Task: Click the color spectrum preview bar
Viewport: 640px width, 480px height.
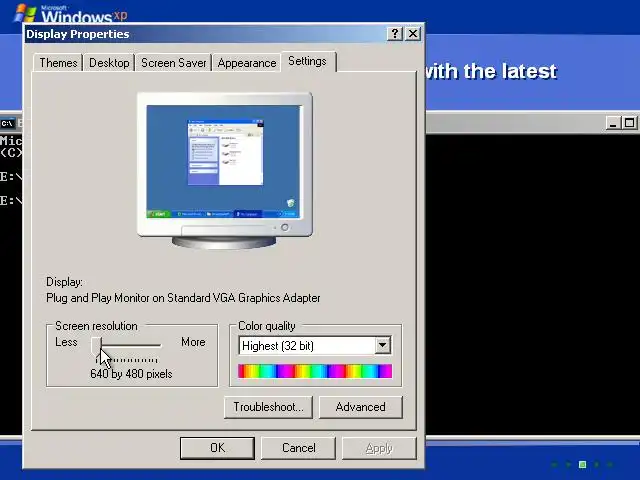Action: click(315, 371)
